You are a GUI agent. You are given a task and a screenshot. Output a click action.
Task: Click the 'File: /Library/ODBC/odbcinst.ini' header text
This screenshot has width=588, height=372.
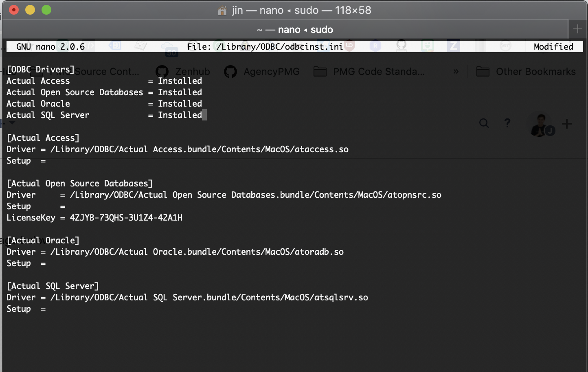click(x=265, y=47)
